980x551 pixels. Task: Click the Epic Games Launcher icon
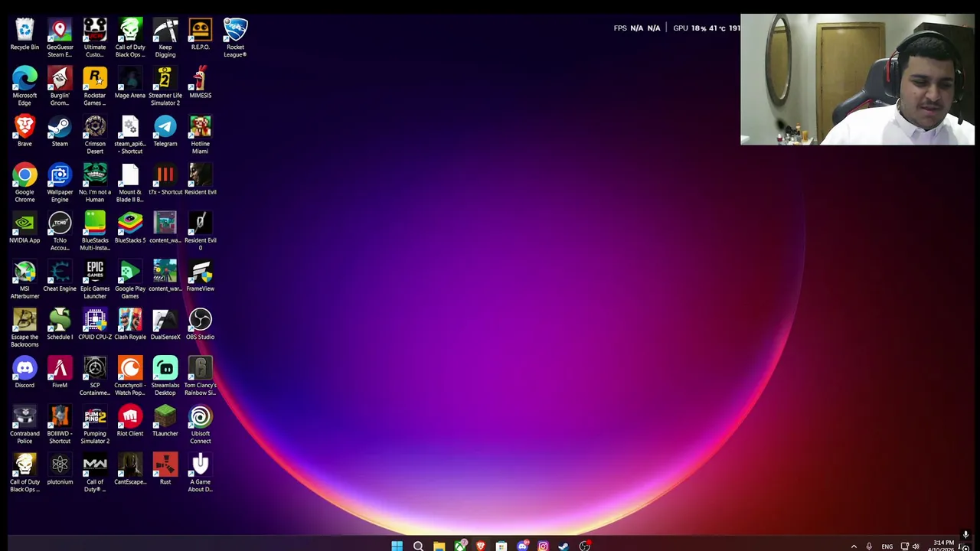95,279
